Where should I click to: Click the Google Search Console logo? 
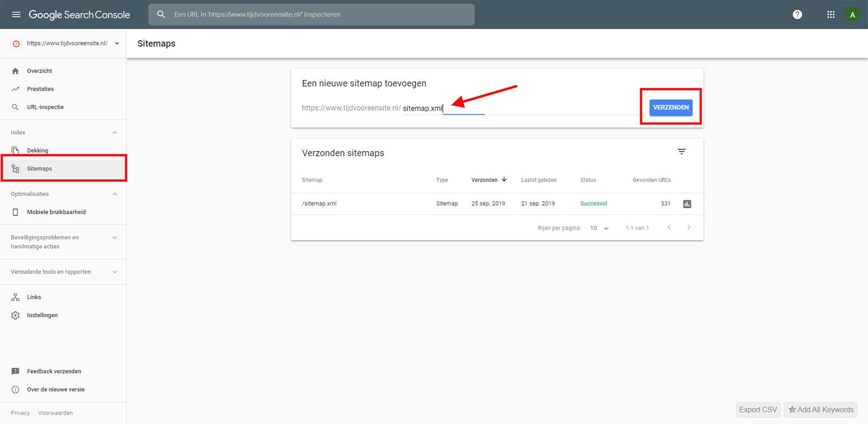tap(79, 15)
